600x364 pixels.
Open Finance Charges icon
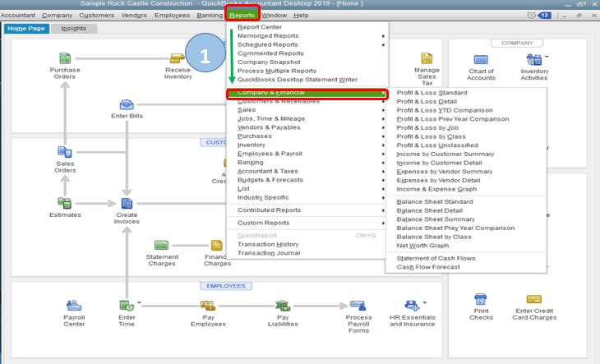tap(217, 245)
